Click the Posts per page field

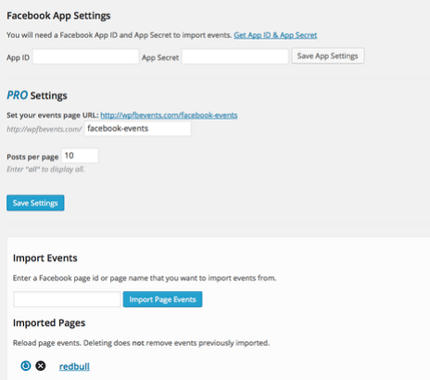(x=80, y=156)
